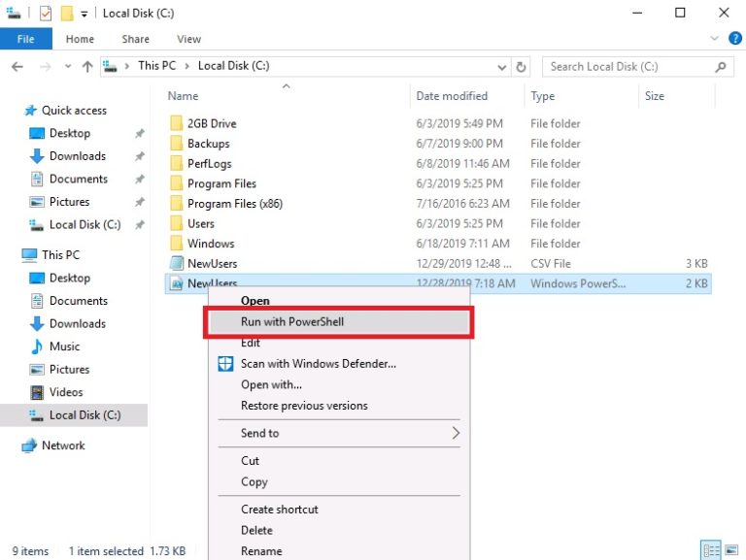The height and width of the screenshot is (560, 746).
Task: Refresh the Local Disk (C:) folder view
Action: tap(522, 67)
